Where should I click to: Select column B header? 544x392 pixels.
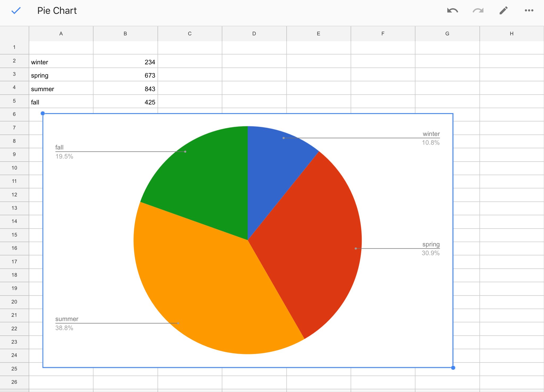125,34
